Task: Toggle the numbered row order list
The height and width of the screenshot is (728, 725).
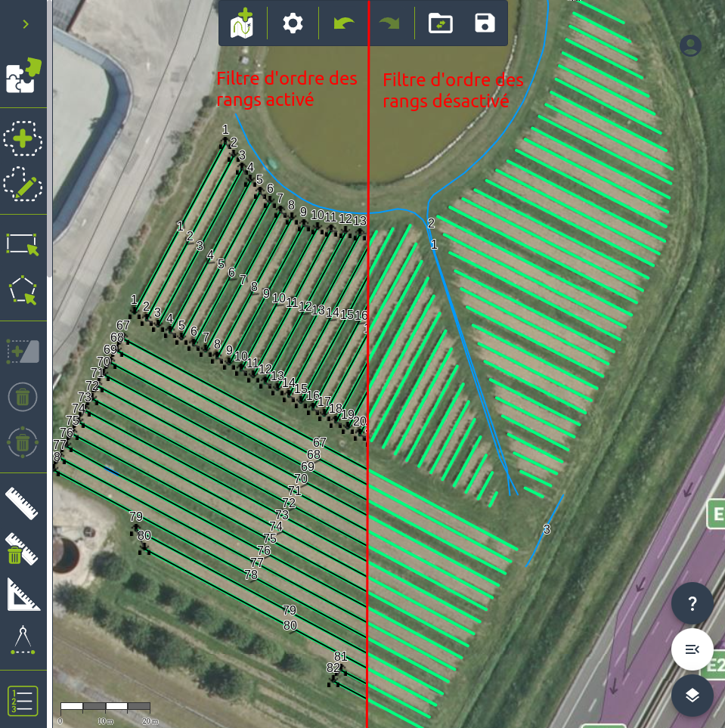Action: [x=23, y=701]
